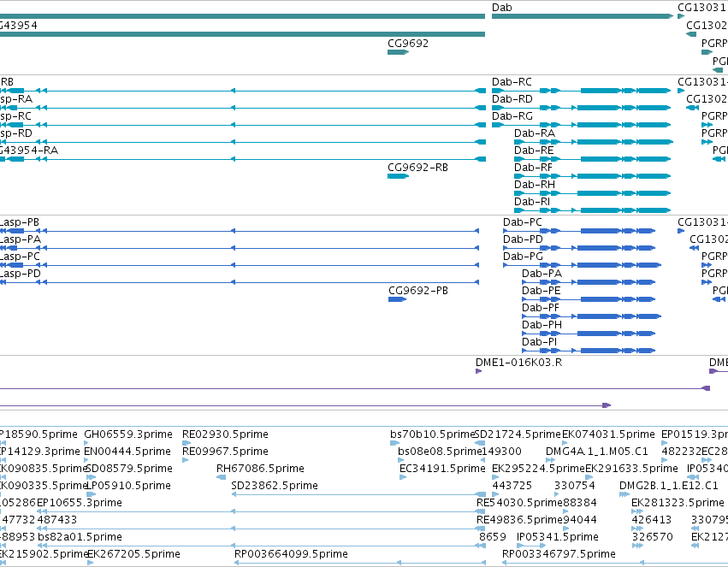Select EST EP10655.3prime
The height and width of the screenshot is (567, 728).
point(80,503)
